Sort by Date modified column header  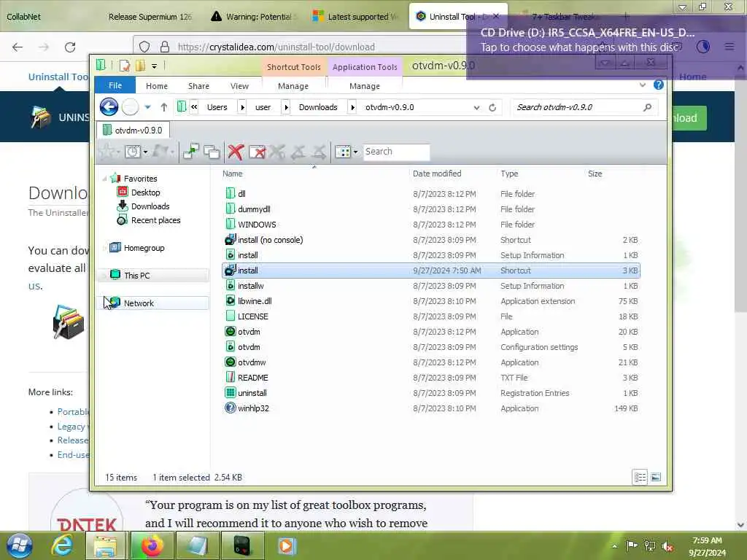click(x=437, y=174)
